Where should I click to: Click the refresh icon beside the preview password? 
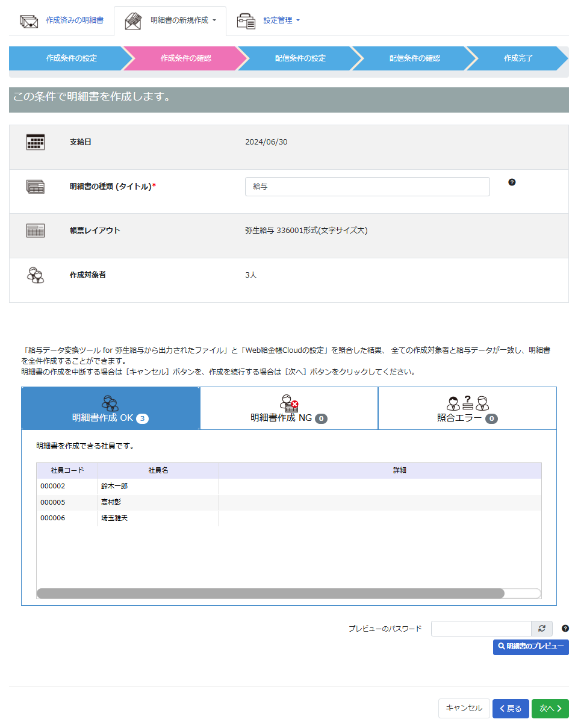pyautogui.click(x=541, y=629)
